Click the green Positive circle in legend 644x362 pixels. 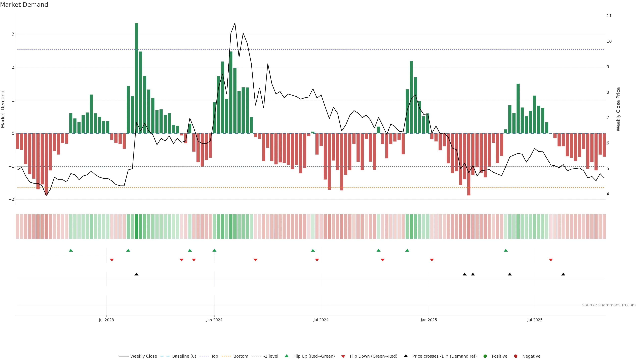tap(485, 356)
